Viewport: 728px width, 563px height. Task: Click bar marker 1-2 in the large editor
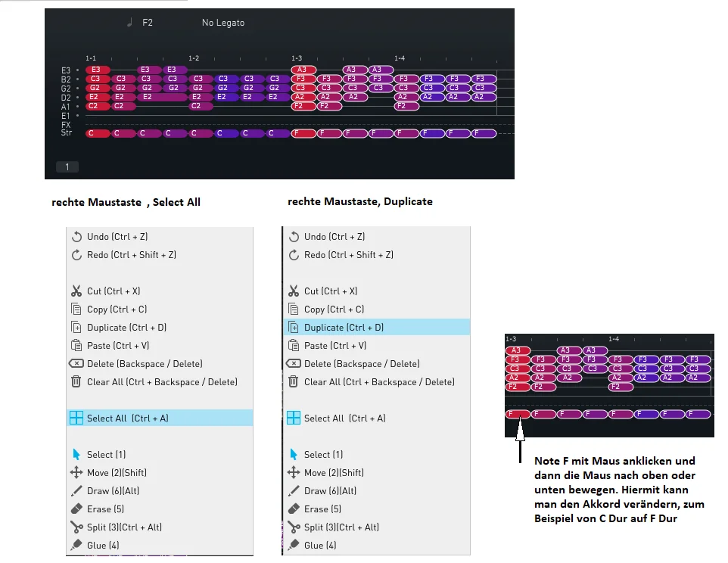point(194,58)
